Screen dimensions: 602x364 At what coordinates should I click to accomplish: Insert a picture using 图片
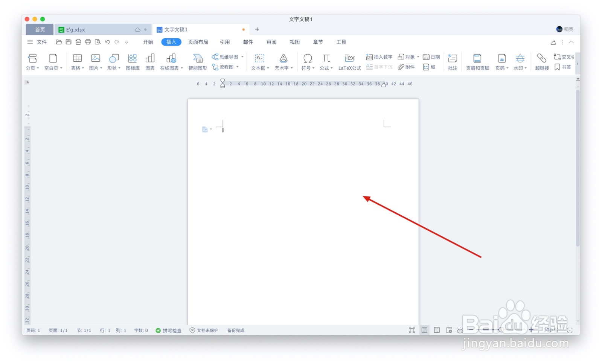point(96,62)
